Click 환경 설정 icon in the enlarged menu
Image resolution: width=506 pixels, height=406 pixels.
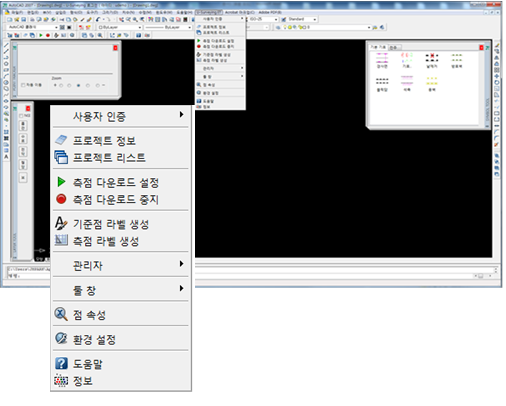(x=61, y=338)
